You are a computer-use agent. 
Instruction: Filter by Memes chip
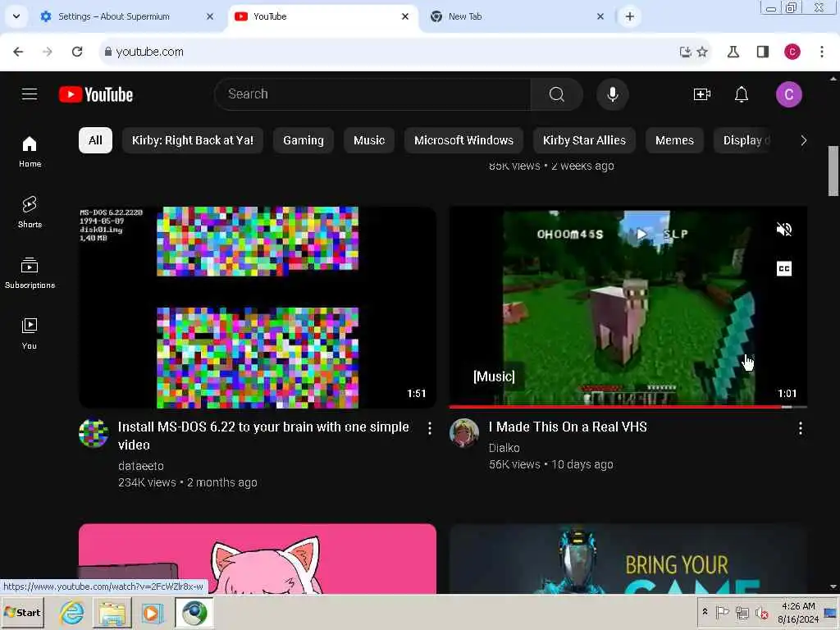pyautogui.click(x=674, y=140)
